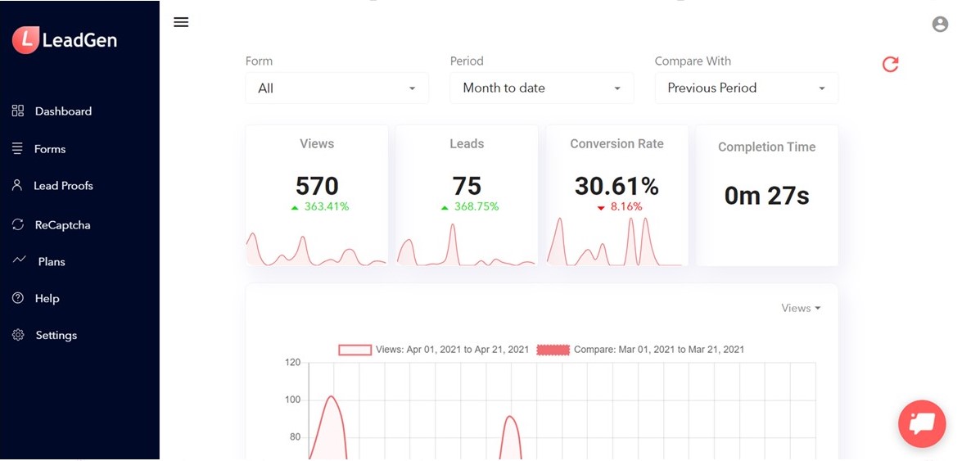Viewport: 980px width, 461px height.
Task: Click the second peak on views chart
Action: tap(511, 416)
